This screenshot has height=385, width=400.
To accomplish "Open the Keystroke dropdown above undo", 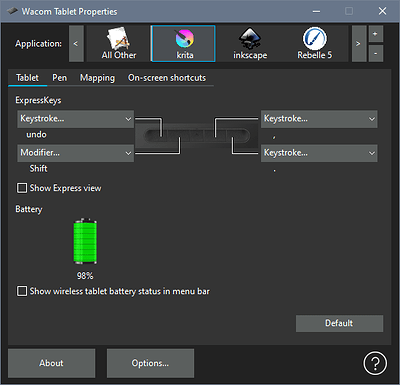I will click(x=76, y=119).
